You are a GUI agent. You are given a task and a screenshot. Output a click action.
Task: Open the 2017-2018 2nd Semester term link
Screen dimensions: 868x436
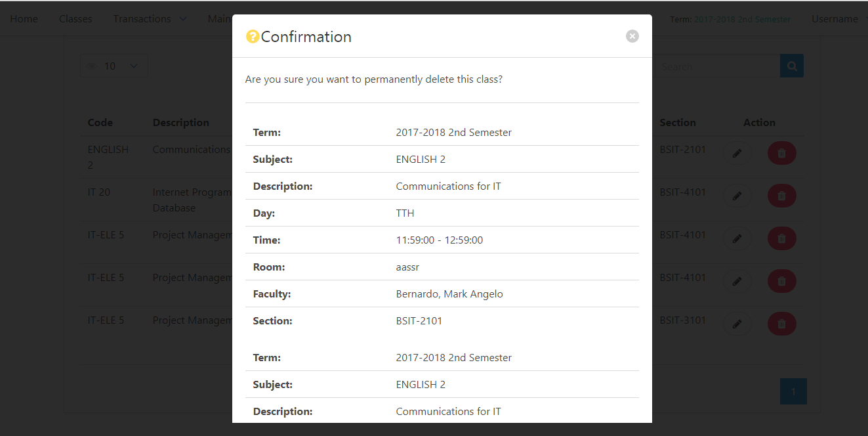(x=743, y=19)
